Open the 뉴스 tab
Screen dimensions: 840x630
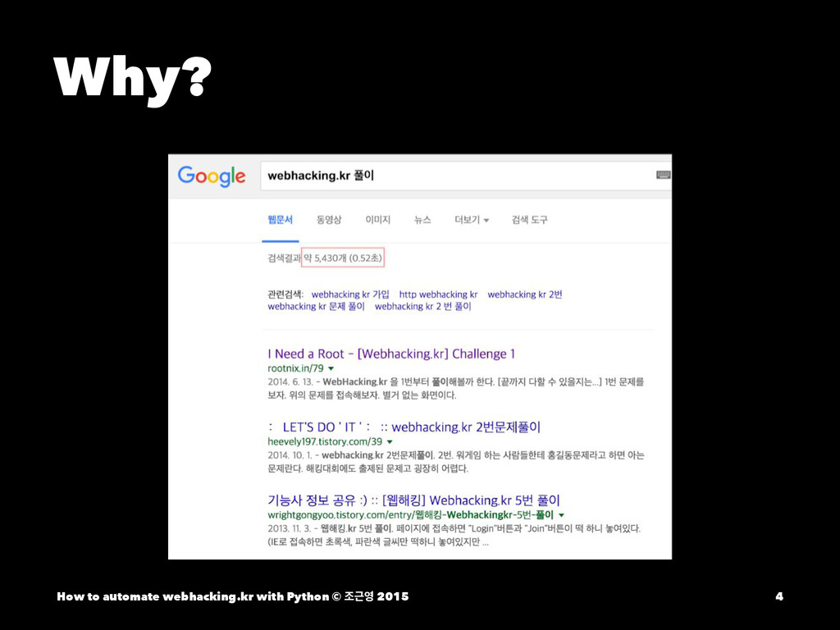pos(422,220)
